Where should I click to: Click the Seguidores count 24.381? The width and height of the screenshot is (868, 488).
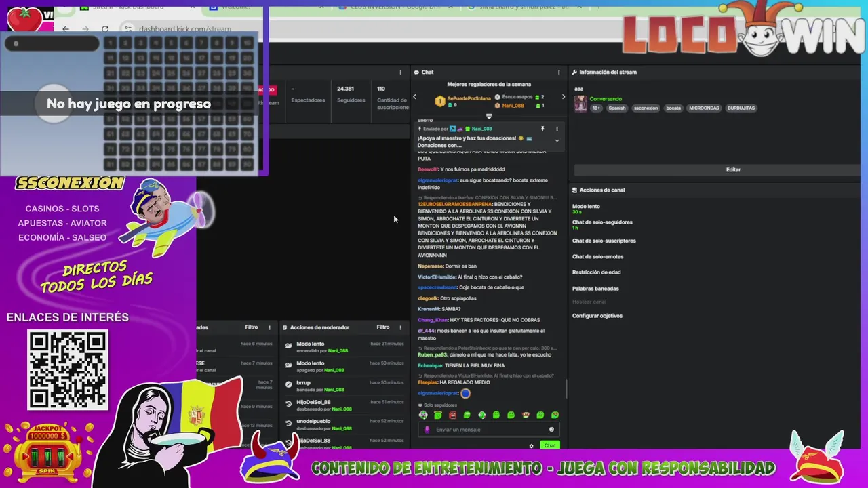click(345, 89)
